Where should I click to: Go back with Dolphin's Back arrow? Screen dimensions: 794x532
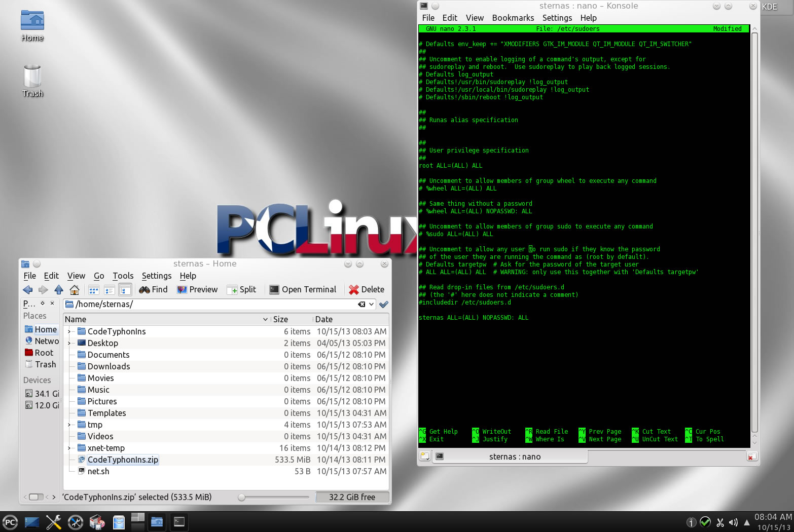tap(28, 290)
